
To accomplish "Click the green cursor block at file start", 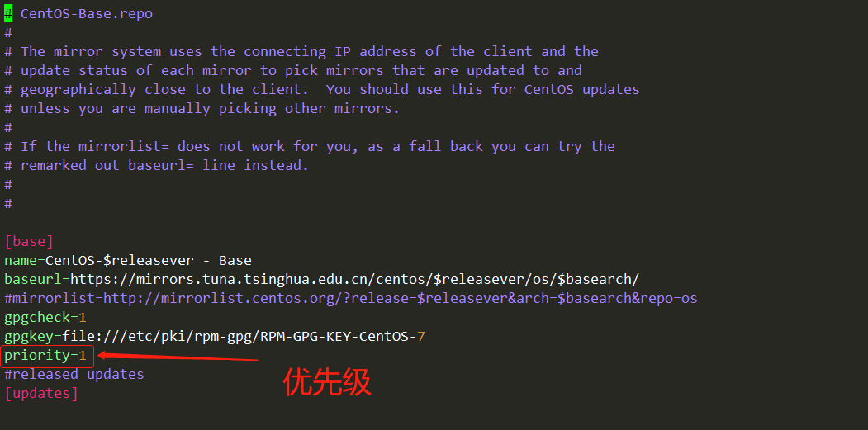I will point(8,14).
